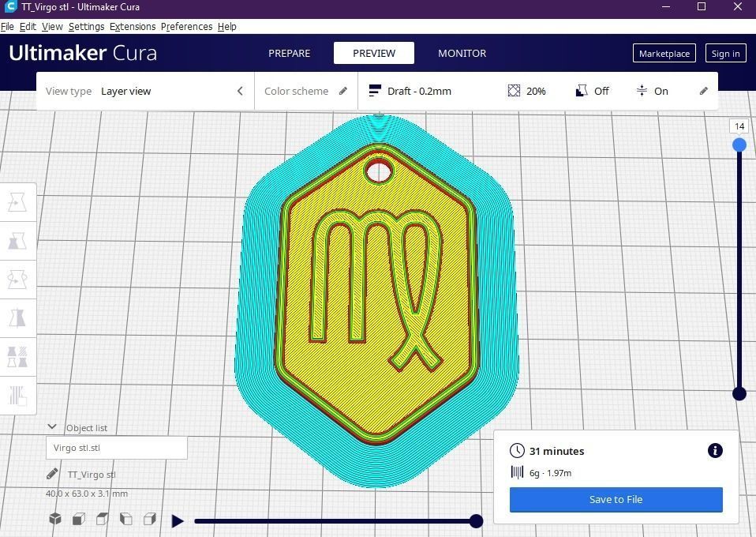Open the Preferences menu
Viewport: 756px width, 537px height.
(x=186, y=27)
